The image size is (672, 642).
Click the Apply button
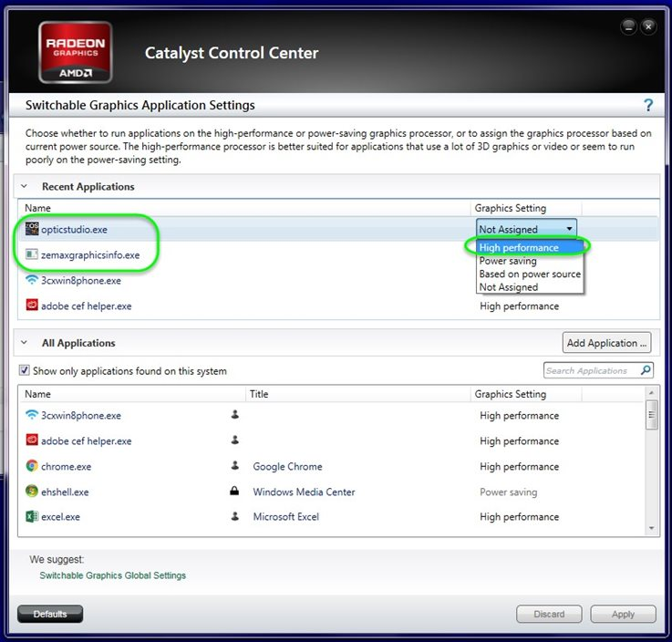click(x=623, y=614)
